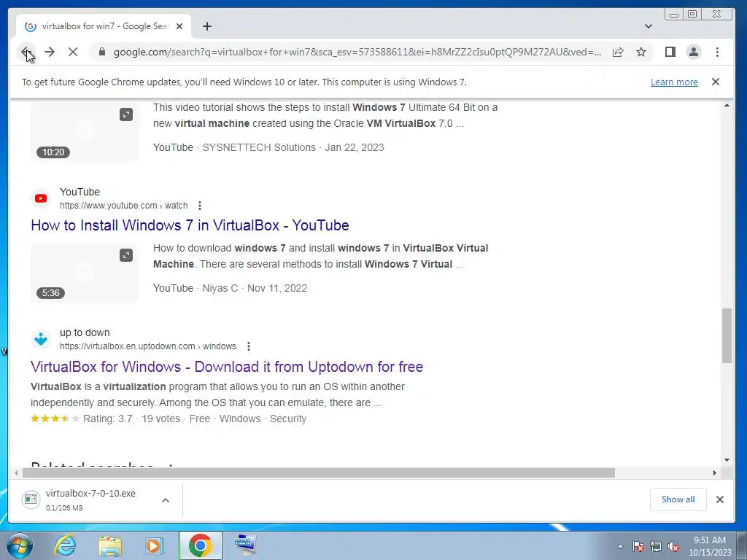This screenshot has height=560, width=747.
Task: Open Learn more about Chrome updates
Action: point(674,82)
